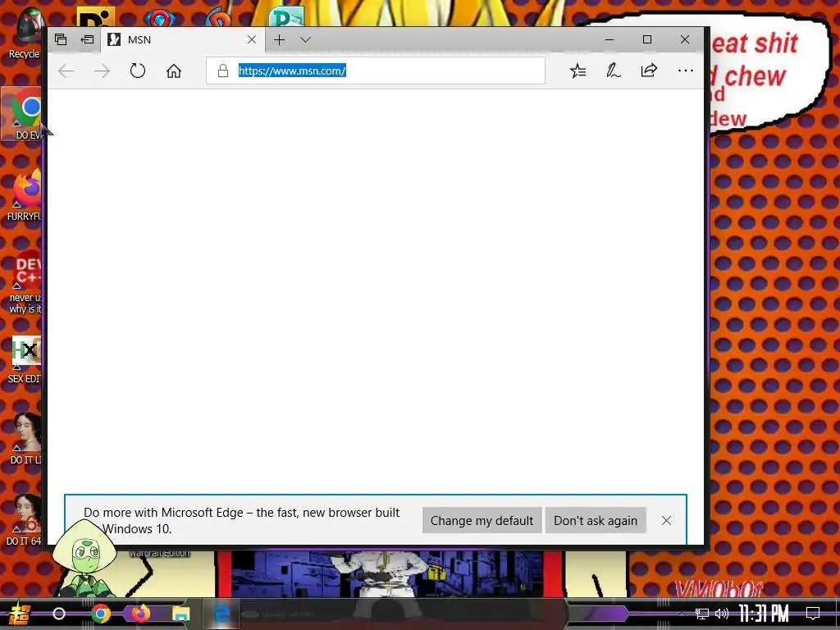Screen dimensions: 840x630
Task: Select the Firefox desktop shortcut
Action: 24,195
